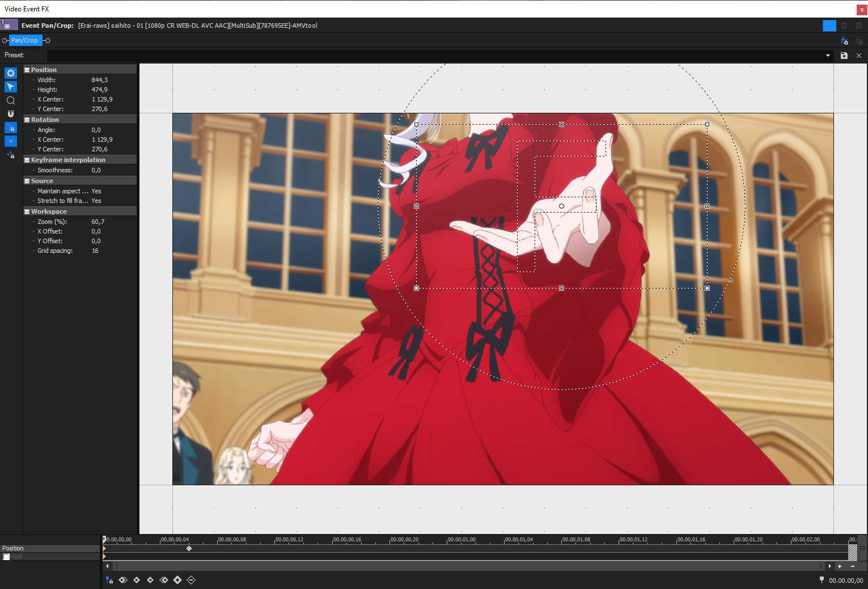This screenshot has height=589, width=868.
Task: Switch to the two-pane split view layout
Action: point(844,26)
